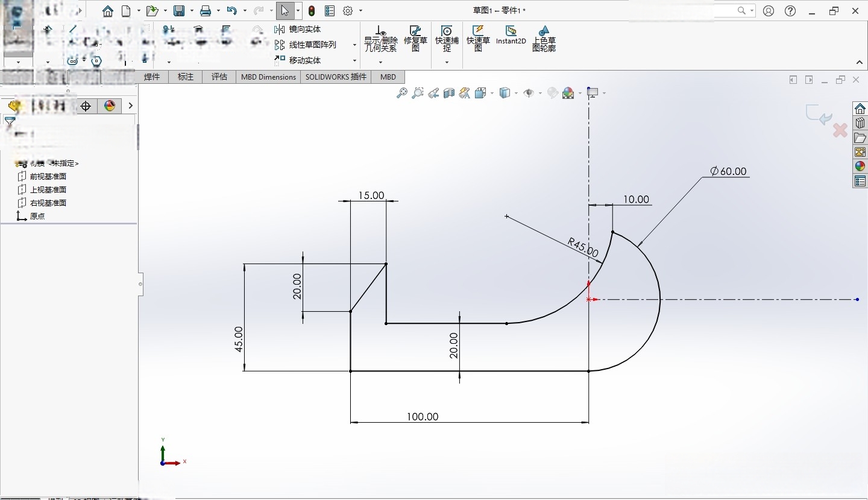Expand the 移动实体 dropdown arrow

point(354,60)
